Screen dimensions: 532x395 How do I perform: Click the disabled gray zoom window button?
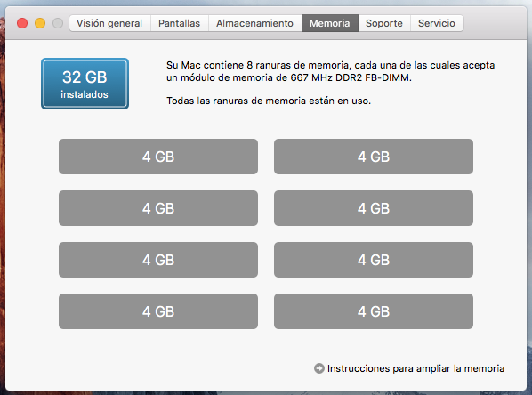coord(58,23)
